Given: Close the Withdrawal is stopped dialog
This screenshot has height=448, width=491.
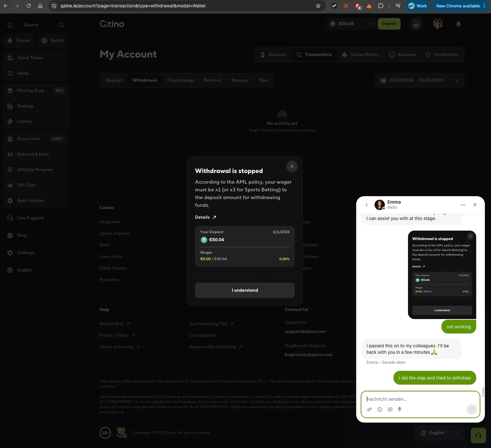Looking at the screenshot, I should (292, 167).
